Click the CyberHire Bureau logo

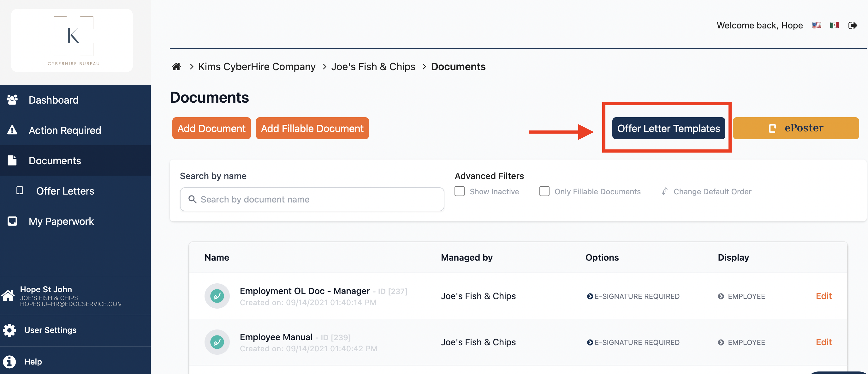72,40
